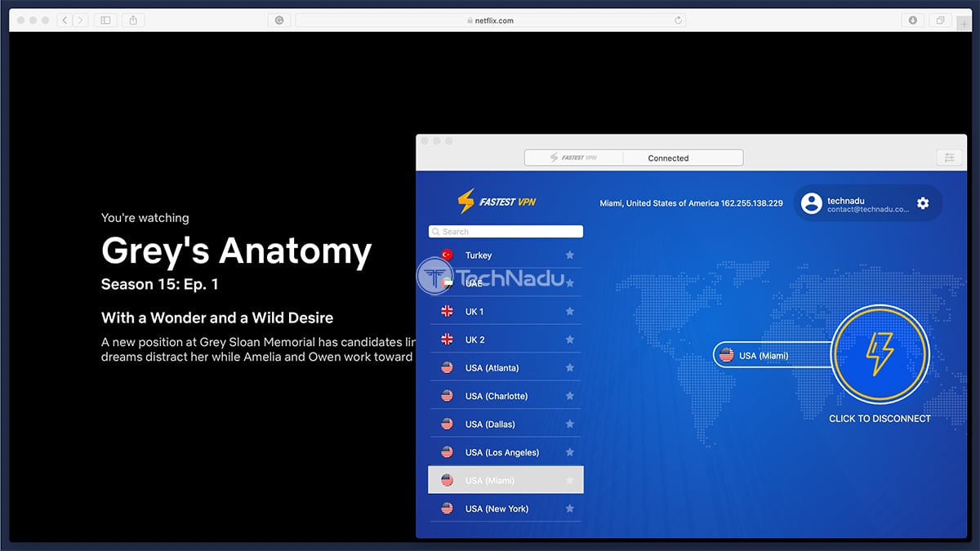Click the USA (New York) flag icon
The image size is (980, 551).
447,509
